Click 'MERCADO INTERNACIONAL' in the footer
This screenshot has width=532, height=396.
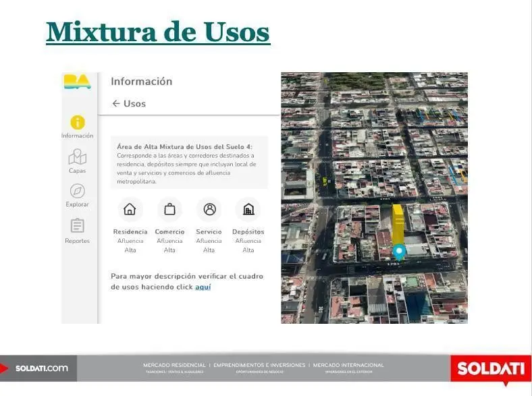point(348,365)
